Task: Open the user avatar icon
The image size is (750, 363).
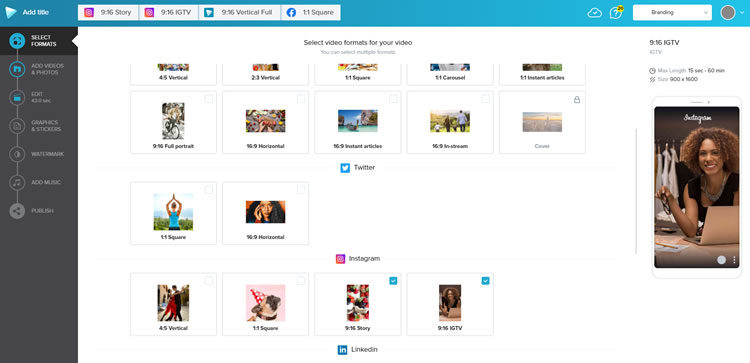Action: tap(728, 12)
